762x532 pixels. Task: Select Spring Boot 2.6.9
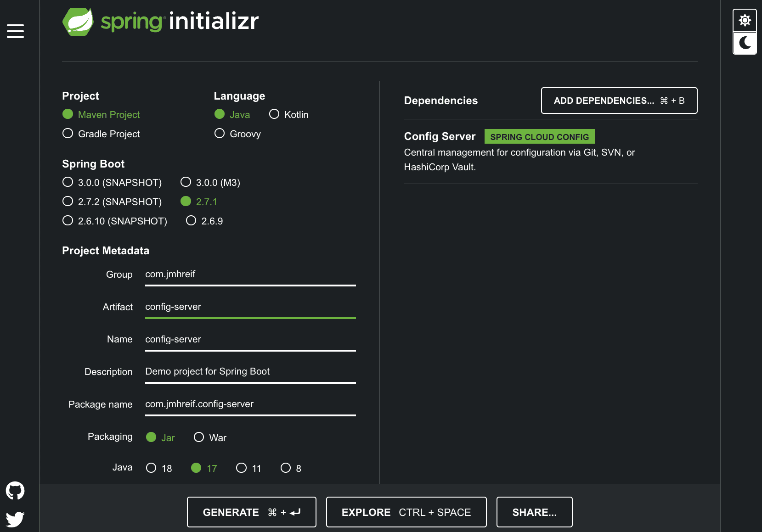(x=204, y=221)
